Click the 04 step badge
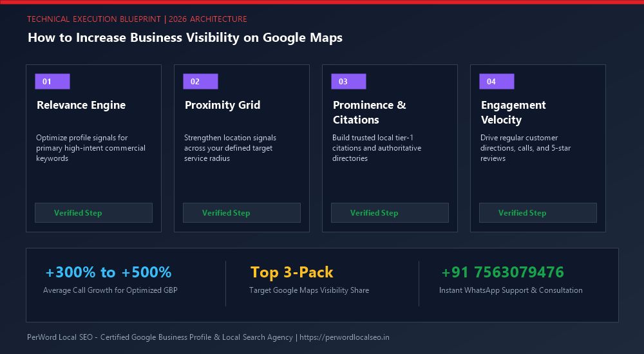The height and width of the screenshot is (354, 644). [x=497, y=81]
